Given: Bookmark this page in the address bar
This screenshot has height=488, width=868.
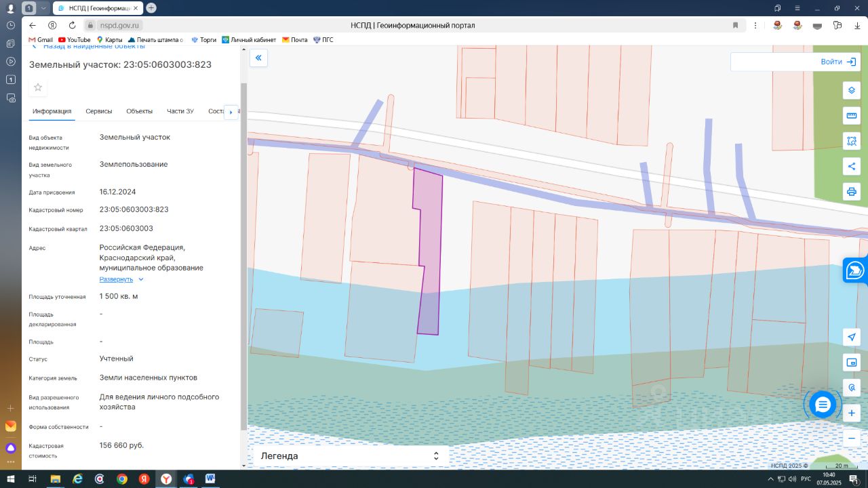Looking at the screenshot, I should click(735, 25).
